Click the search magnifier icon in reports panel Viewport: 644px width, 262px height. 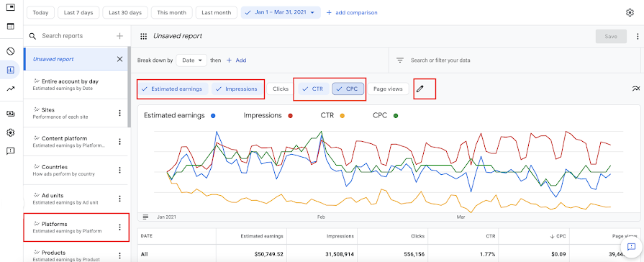pos(33,36)
